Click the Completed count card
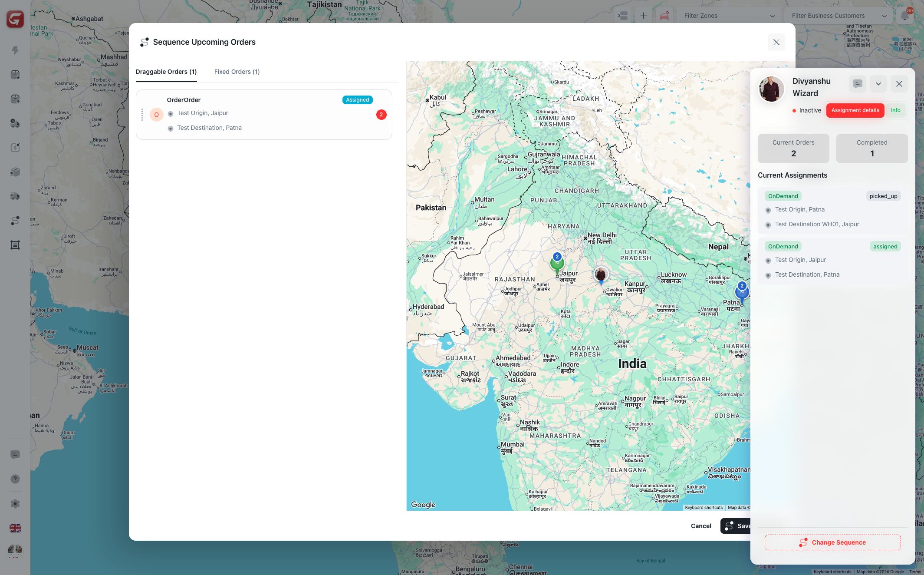This screenshot has height=575, width=924. [872, 149]
